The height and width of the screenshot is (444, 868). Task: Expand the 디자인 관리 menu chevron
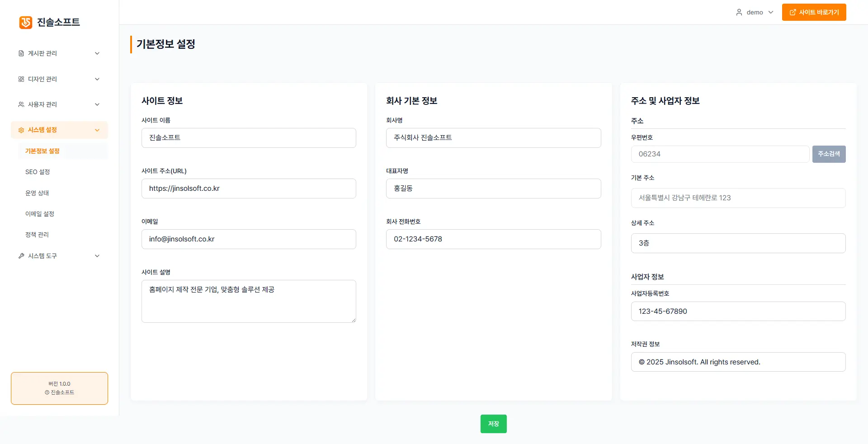97,79
